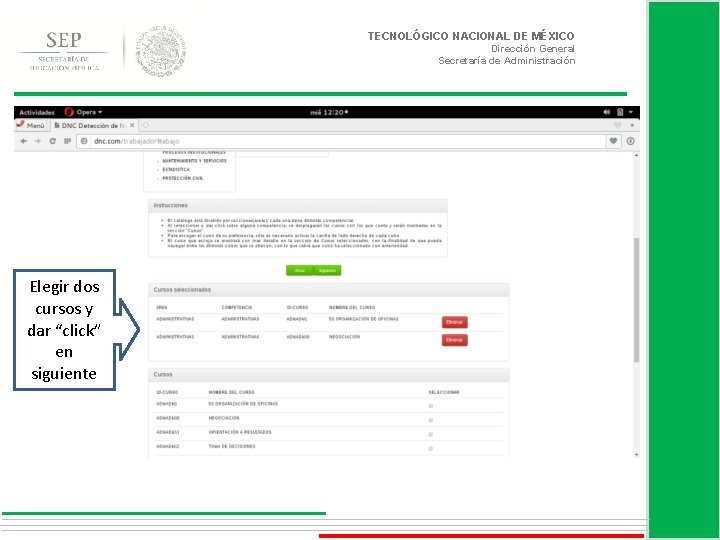Tick checkbox for Orientación a Resultados
Image resolution: width=720 pixels, height=540 pixels.
click(431, 434)
